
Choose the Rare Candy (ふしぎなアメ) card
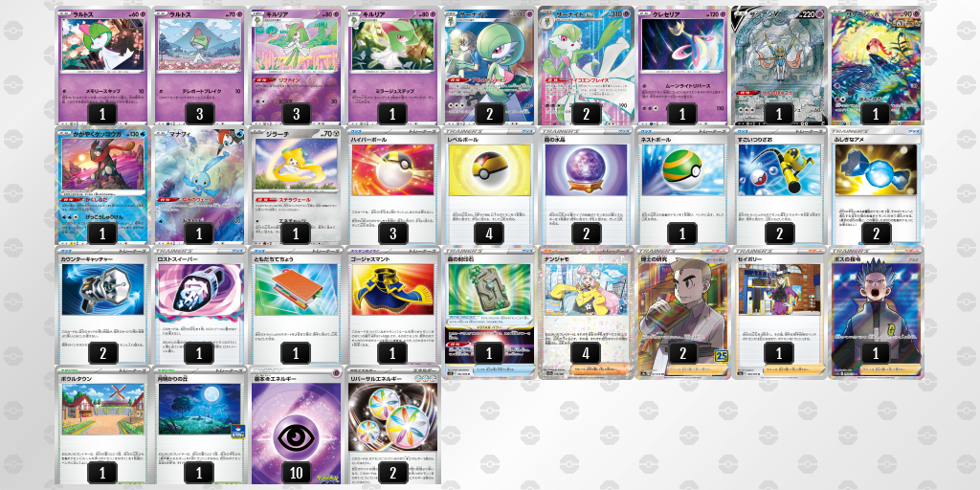(x=875, y=186)
